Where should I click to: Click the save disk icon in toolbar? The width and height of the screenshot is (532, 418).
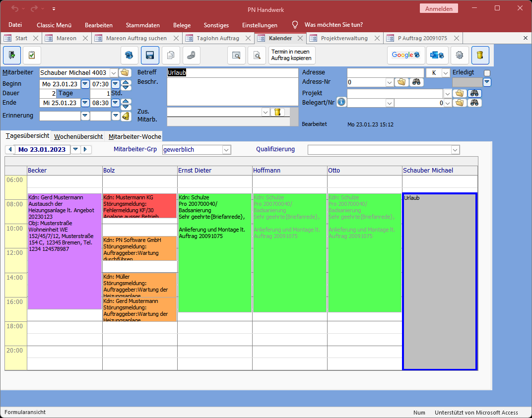(150, 55)
